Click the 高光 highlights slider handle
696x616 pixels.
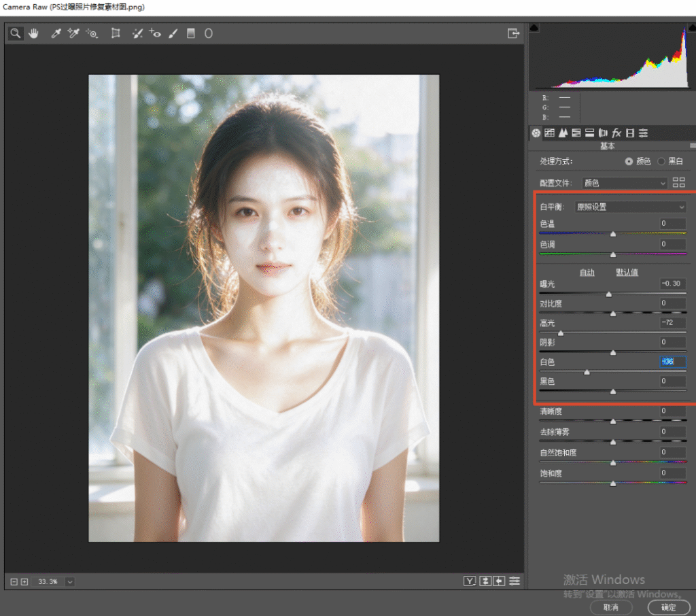click(x=561, y=333)
